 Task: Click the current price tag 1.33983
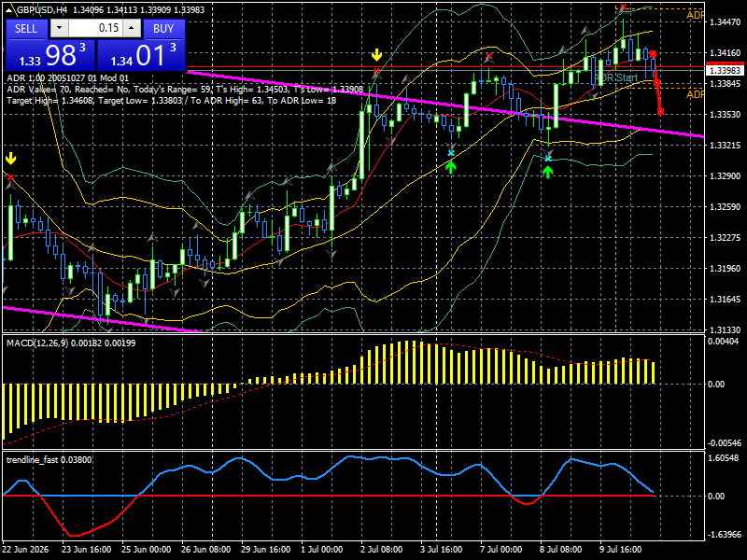tap(725, 71)
